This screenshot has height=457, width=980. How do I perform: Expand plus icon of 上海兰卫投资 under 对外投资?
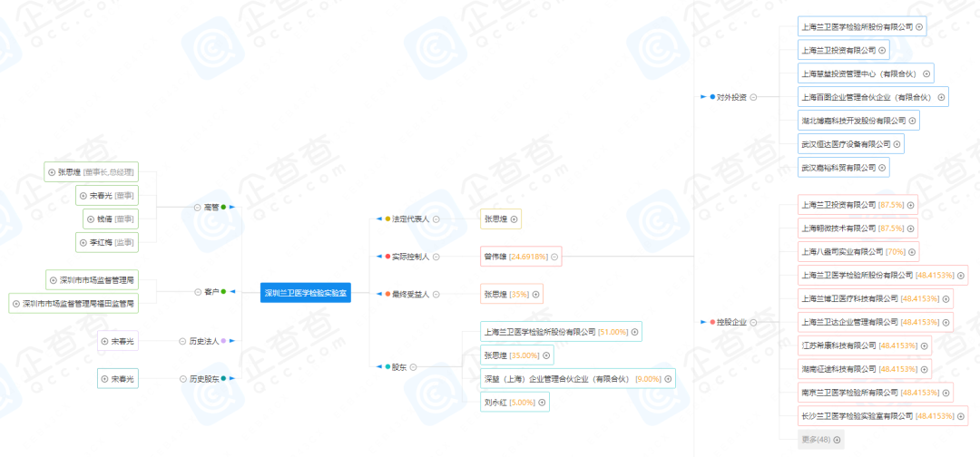click(x=883, y=50)
